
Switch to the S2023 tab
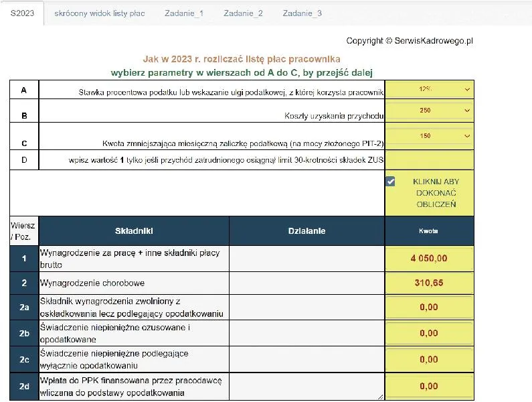22,13
